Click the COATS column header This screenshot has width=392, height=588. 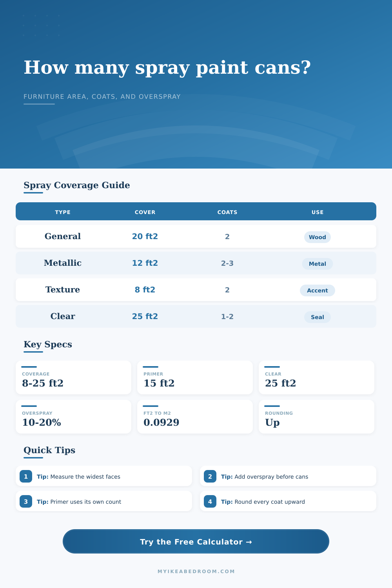pyautogui.click(x=227, y=212)
